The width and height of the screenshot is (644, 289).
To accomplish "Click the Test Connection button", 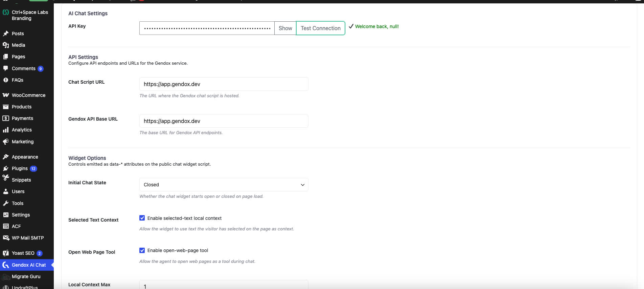I will 321,28.
